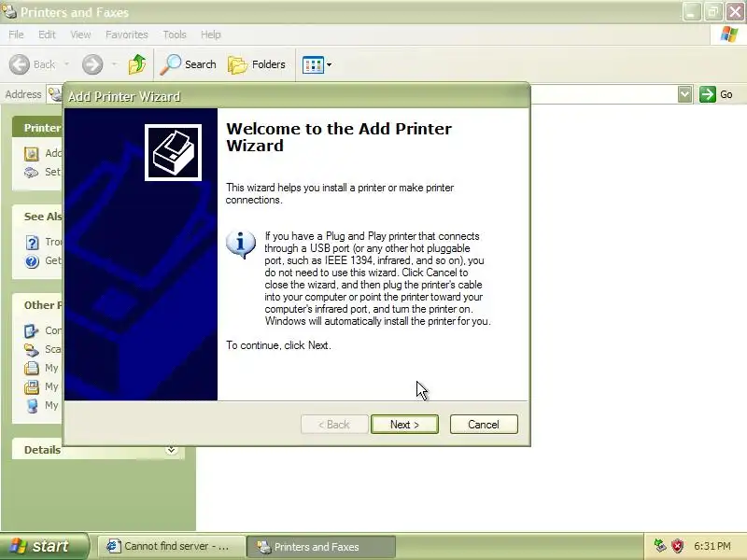
Task: Open the Favorites menu
Action: pyautogui.click(x=127, y=35)
